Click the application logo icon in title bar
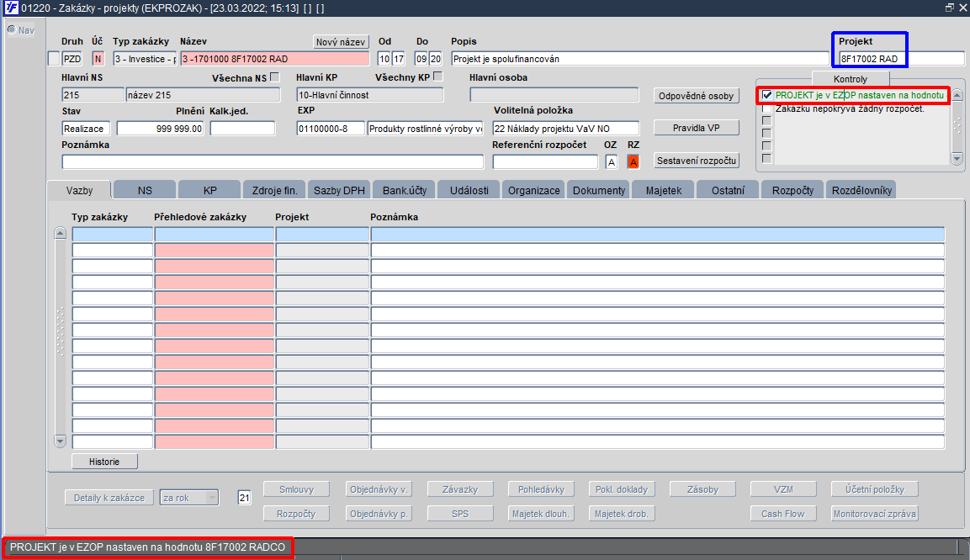The height and width of the screenshot is (560, 970). pyautogui.click(x=11, y=8)
